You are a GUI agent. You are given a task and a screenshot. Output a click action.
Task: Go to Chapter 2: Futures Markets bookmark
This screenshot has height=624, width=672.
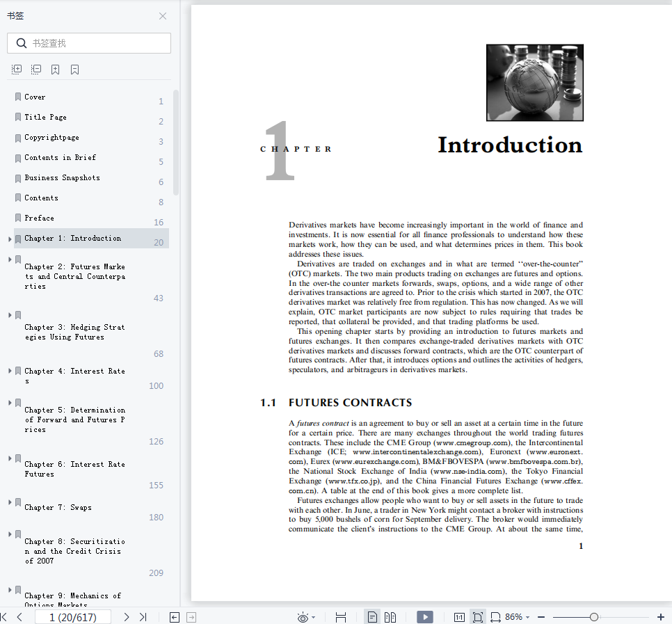(75, 276)
